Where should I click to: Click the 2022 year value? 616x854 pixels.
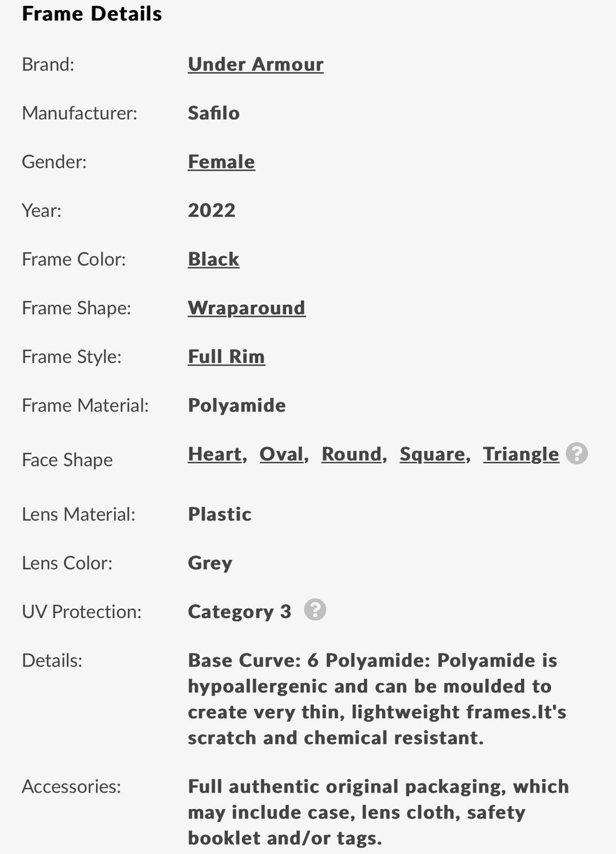point(211,210)
